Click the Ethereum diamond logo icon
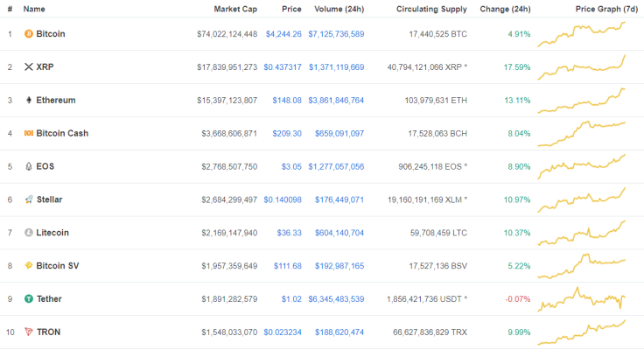The image size is (644, 350). point(28,101)
